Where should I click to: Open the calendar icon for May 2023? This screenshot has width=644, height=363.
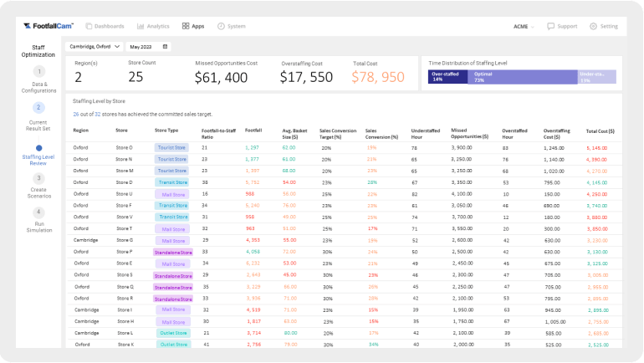click(165, 47)
